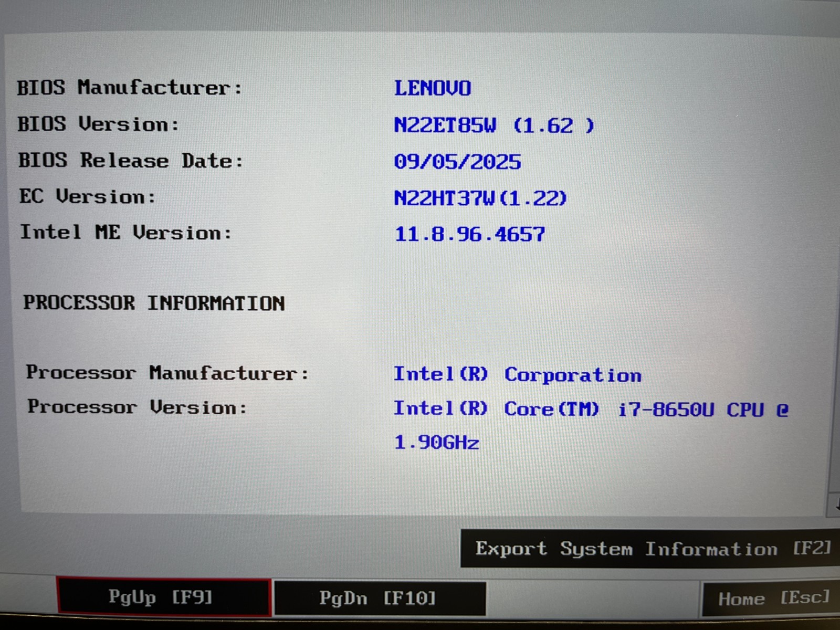The image size is (840, 630).
Task: Select BIOS version value N22ET85W (1.62)
Action: (x=494, y=125)
